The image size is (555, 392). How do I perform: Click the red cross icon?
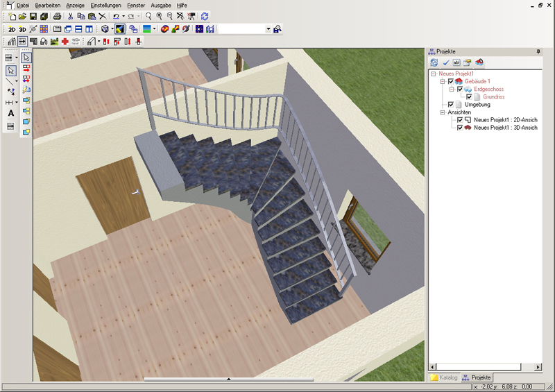(65, 42)
